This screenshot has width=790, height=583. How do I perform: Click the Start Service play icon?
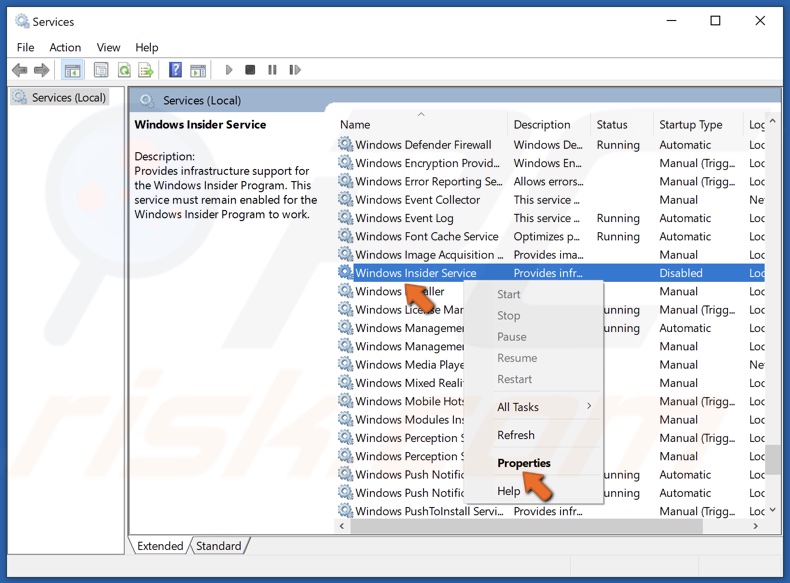pyautogui.click(x=229, y=70)
